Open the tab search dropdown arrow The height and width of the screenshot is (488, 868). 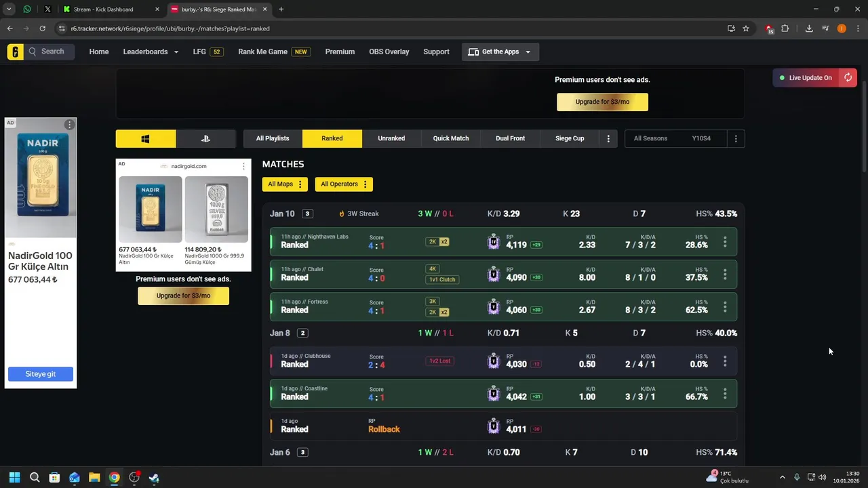(x=9, y=9)
